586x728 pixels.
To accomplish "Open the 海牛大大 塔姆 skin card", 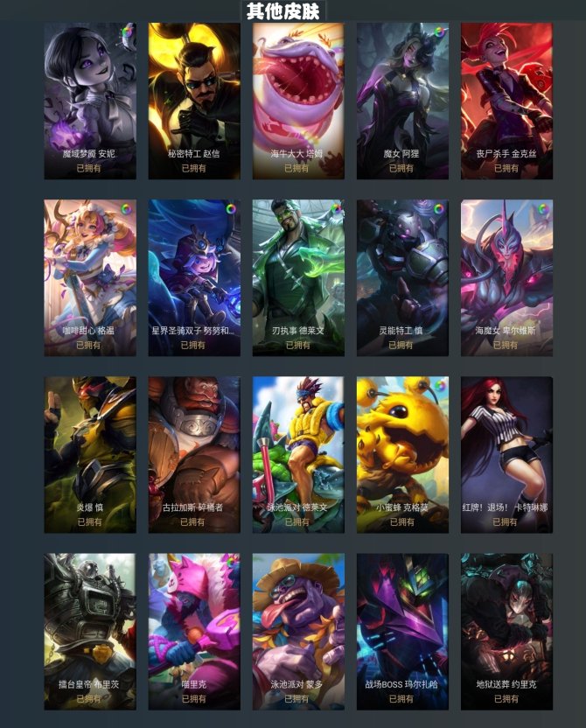I will point(298,101).
